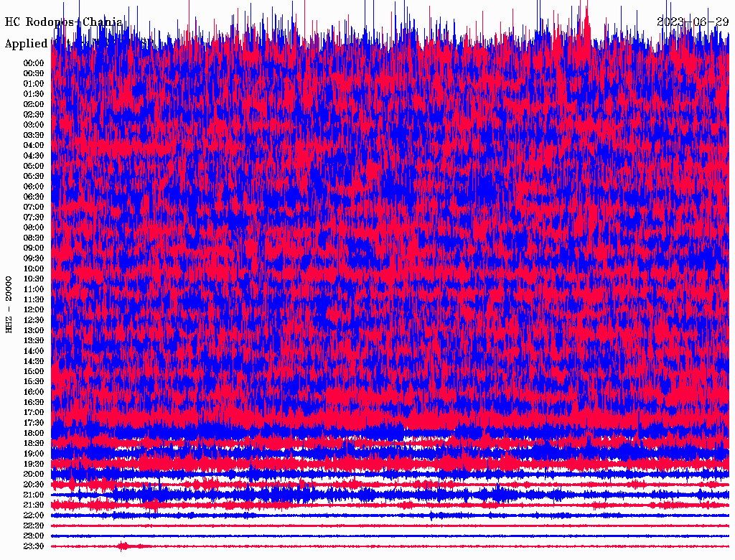Select the 12:30 time label
Image resolution: width=735 pixels, height=560 pixels.
(34, 320)
